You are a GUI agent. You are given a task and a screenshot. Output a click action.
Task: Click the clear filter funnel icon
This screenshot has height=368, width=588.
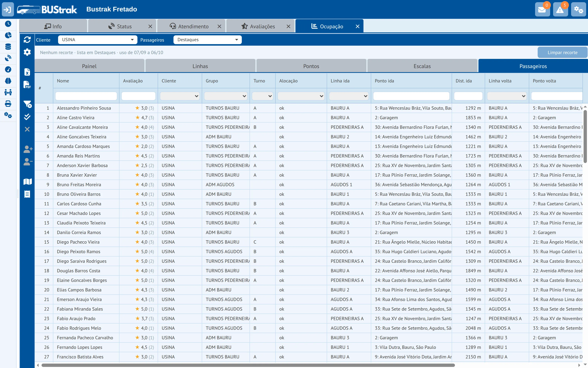(x=27, y=104)
